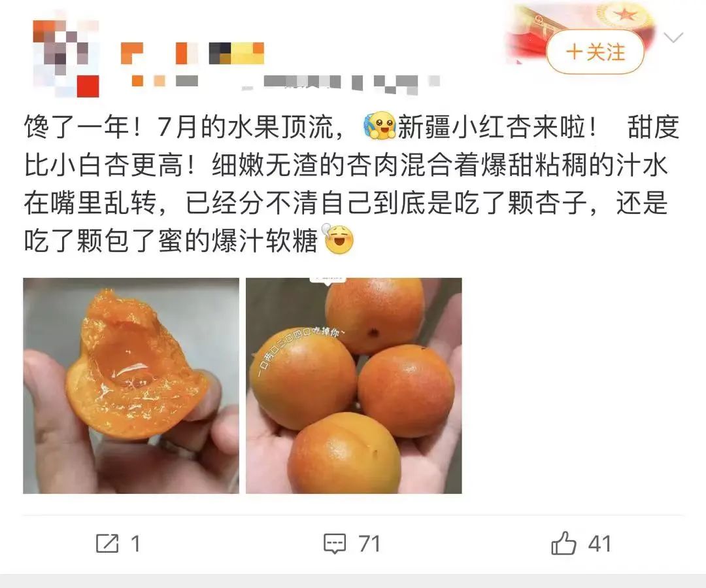
Task: Toggle like showing 41 count
Action: [x=581, y=543]
